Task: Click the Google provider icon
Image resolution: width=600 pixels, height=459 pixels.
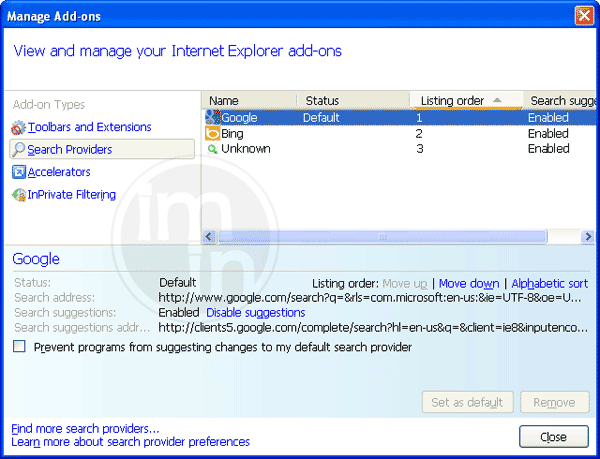Action: [213, 117]
